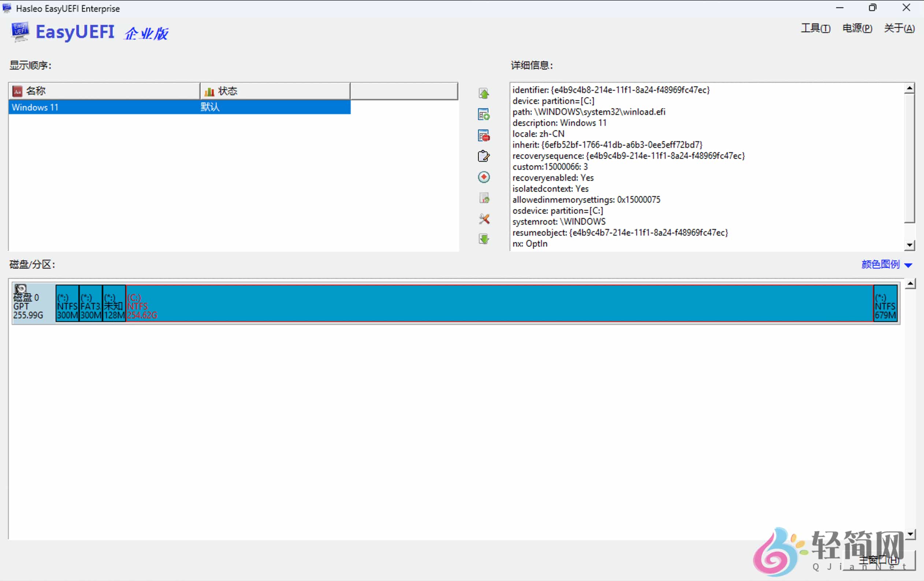Click the details panel scrollbar thumb
This screenshot has width=924, height=581.
pos(909,158)
